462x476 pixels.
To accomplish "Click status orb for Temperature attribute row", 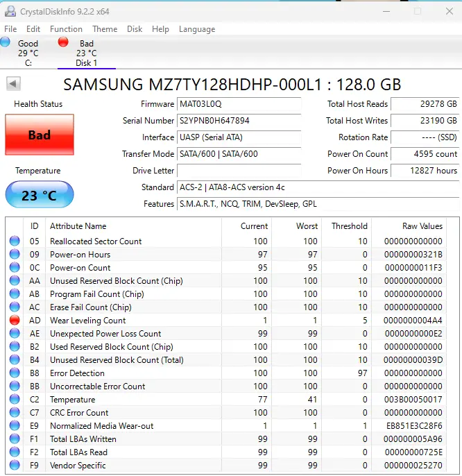I will pos(15,399).
